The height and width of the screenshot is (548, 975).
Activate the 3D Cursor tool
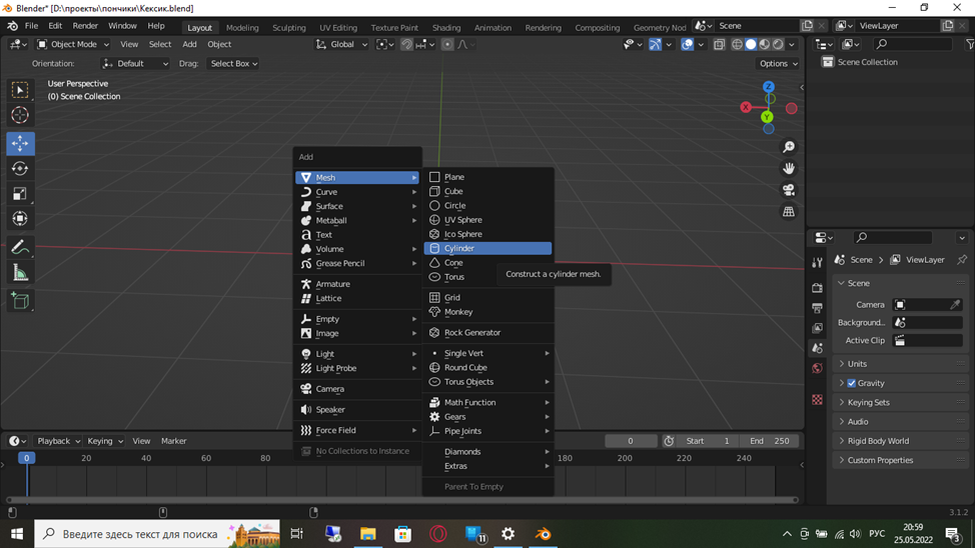pos(20,115)
